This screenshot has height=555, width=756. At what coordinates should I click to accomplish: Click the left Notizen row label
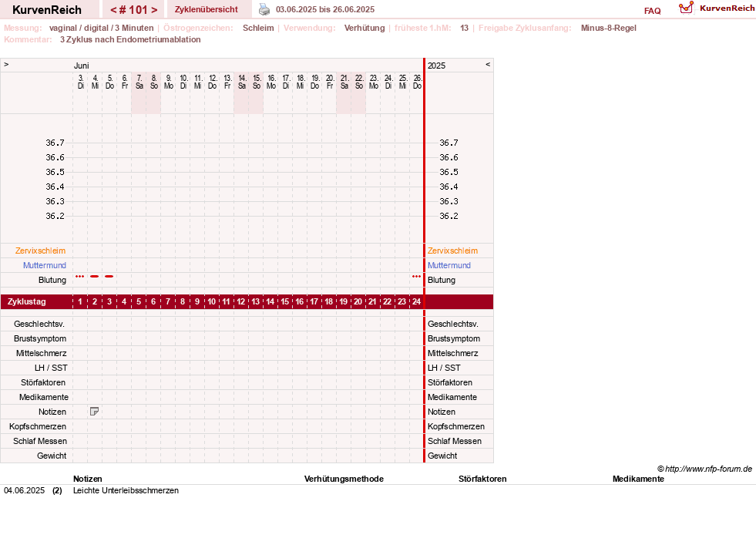click(52, 412)
